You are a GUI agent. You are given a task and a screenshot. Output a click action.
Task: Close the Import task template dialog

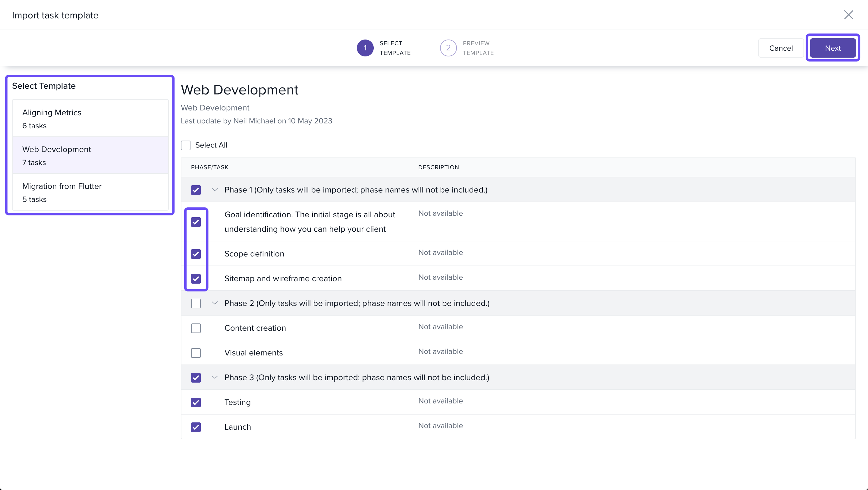[848, 15]
